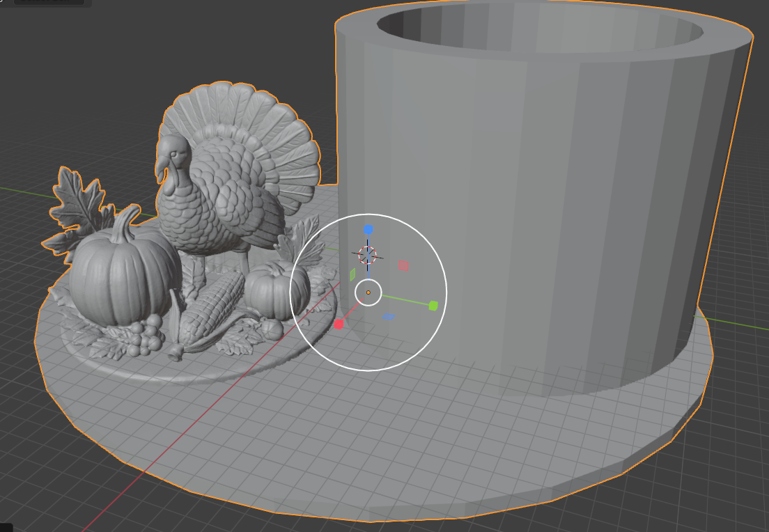
Task: Click the small red plane-constraint square on the gizmo
Action: click(403, 266)
